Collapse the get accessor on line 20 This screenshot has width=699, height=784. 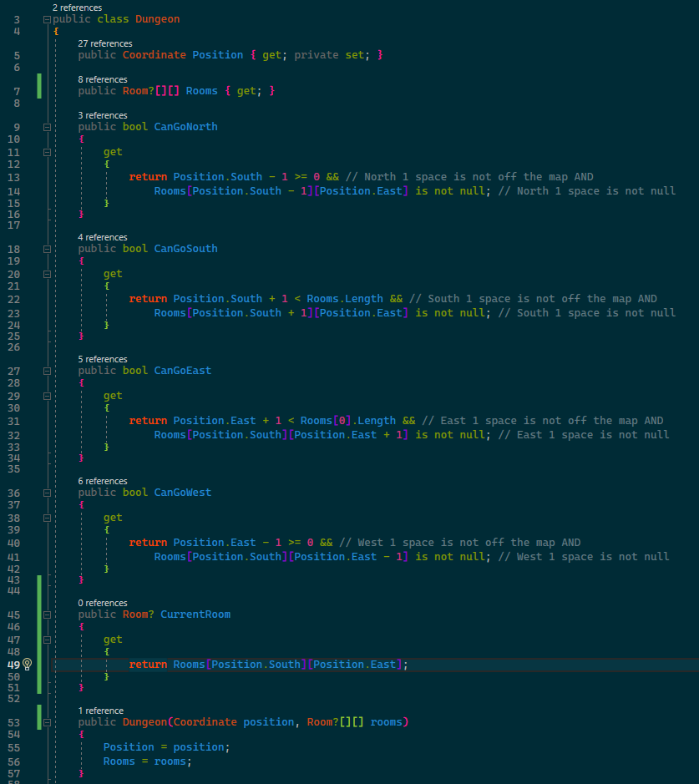coord(47,274)
